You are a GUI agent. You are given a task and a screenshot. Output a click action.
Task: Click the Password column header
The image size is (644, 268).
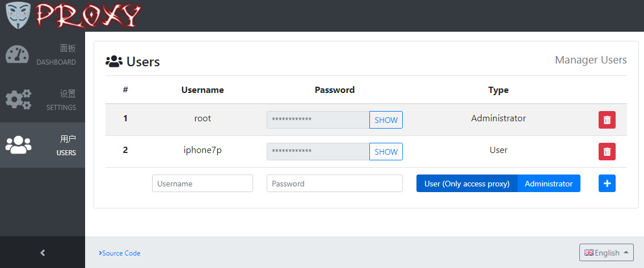(x=335, y=90)
